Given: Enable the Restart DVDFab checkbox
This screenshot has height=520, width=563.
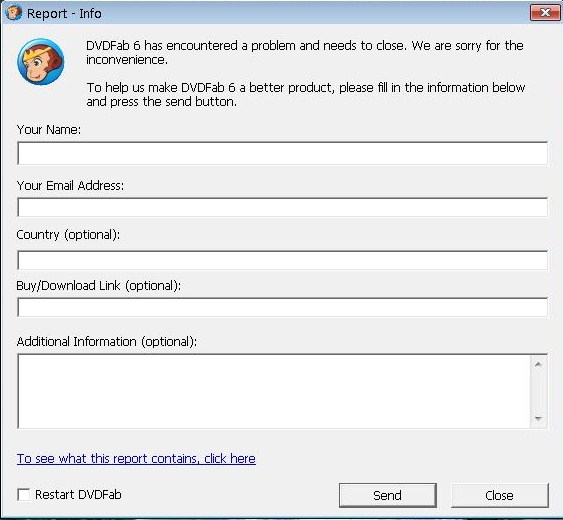Looking at the screenshot, I should 24,495.
